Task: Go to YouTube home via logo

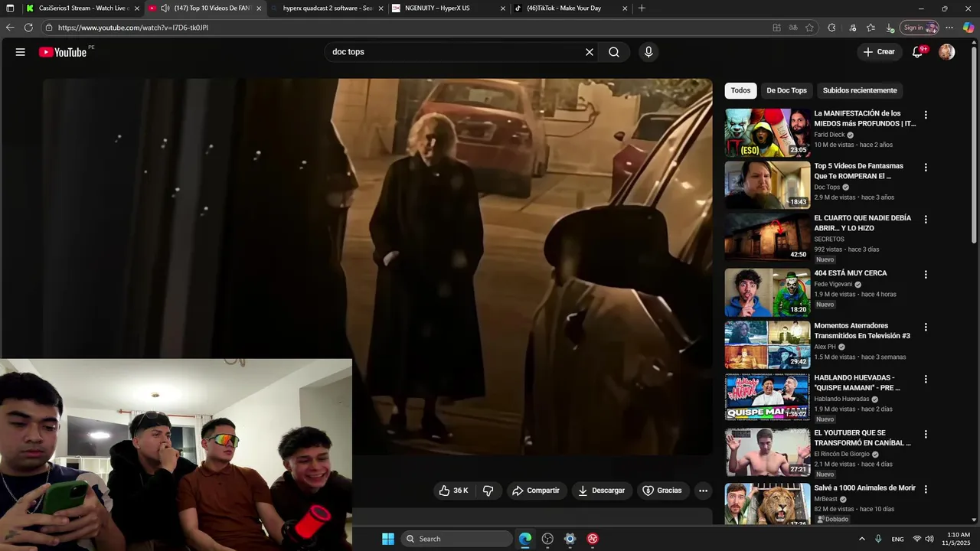Action: (x=64, y=52)
